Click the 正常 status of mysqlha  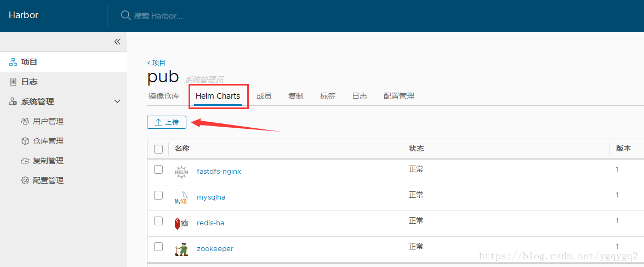[x=415, y=194]
